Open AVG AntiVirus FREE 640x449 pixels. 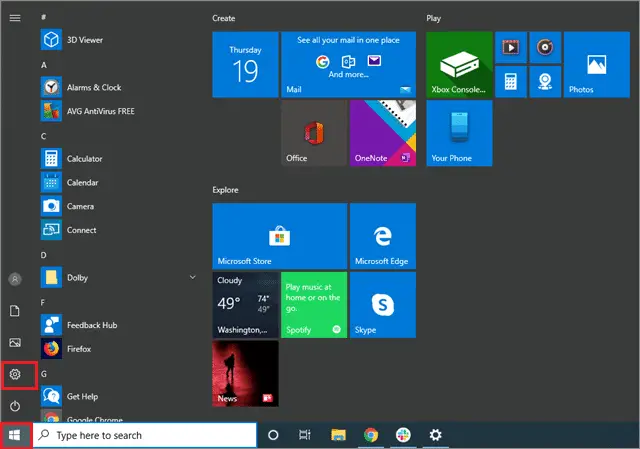pyautogui.click(x=118, y=111)
